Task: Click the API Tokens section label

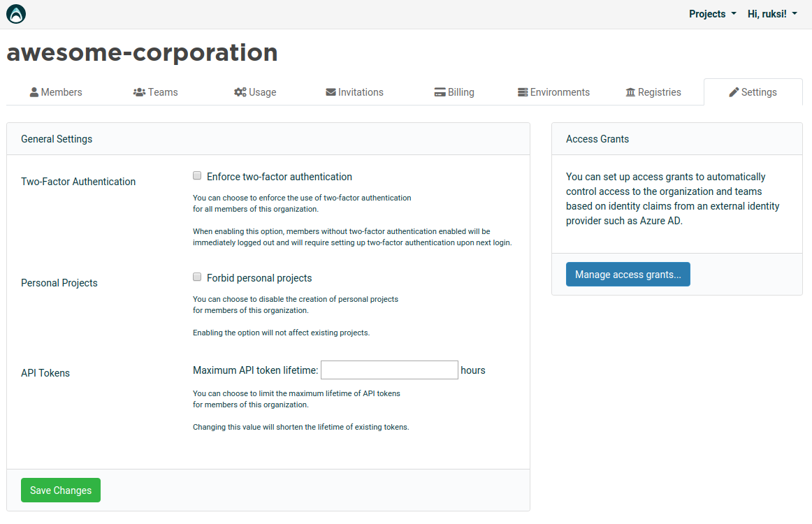Action: click(x=45, y=373)
